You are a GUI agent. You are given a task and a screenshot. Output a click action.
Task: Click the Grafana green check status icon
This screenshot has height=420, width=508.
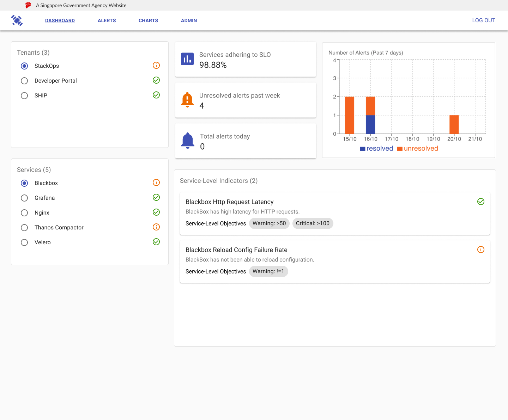pyautogui.click(x=156, y=197)
